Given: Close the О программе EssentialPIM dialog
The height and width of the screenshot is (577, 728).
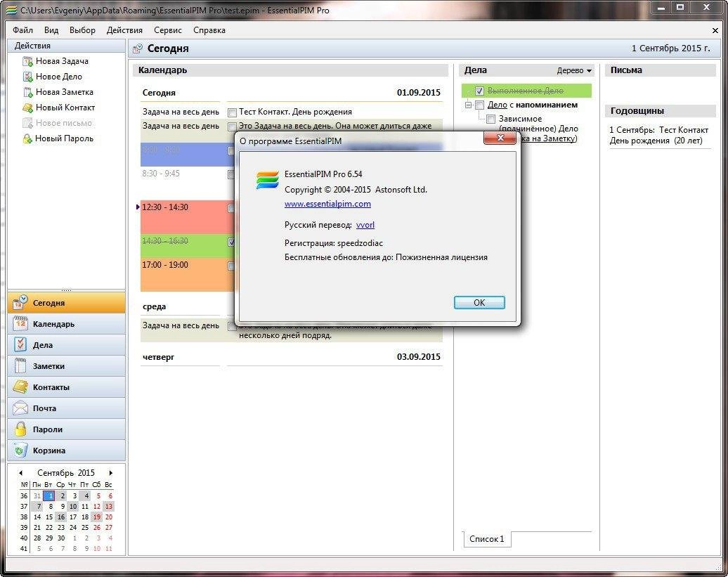Looking at the screenshot, I should coord(500,138).
